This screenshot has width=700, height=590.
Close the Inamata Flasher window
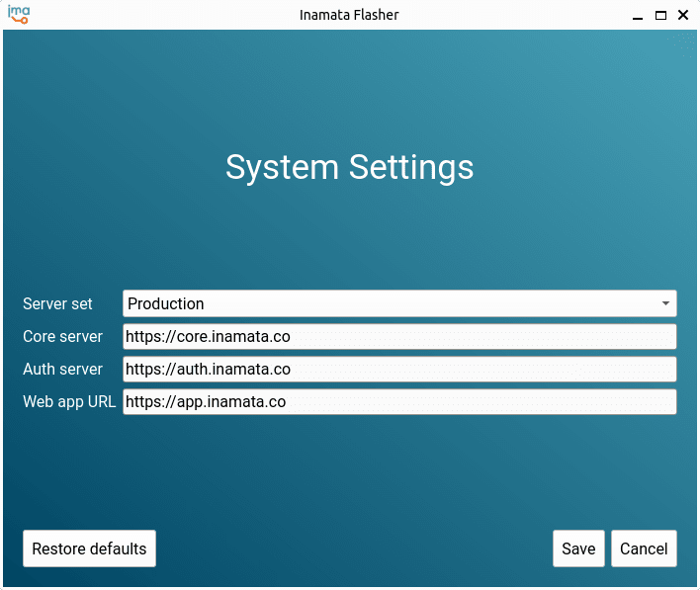(683, 15)
